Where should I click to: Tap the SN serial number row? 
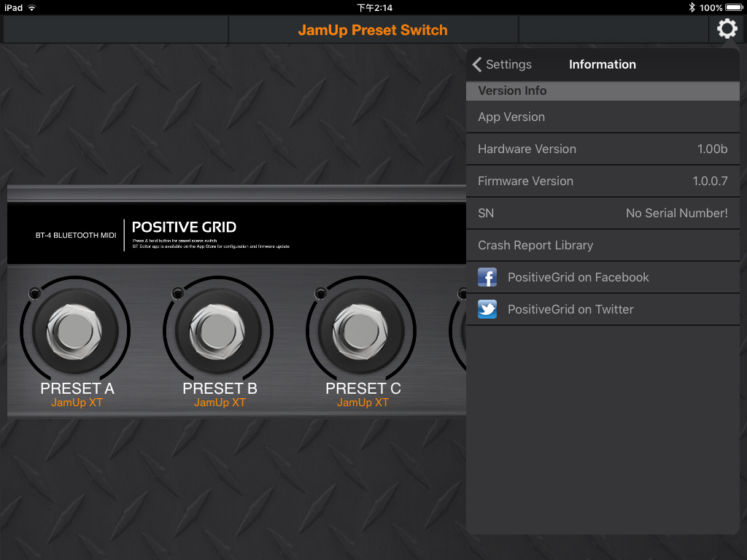(603, 213)
